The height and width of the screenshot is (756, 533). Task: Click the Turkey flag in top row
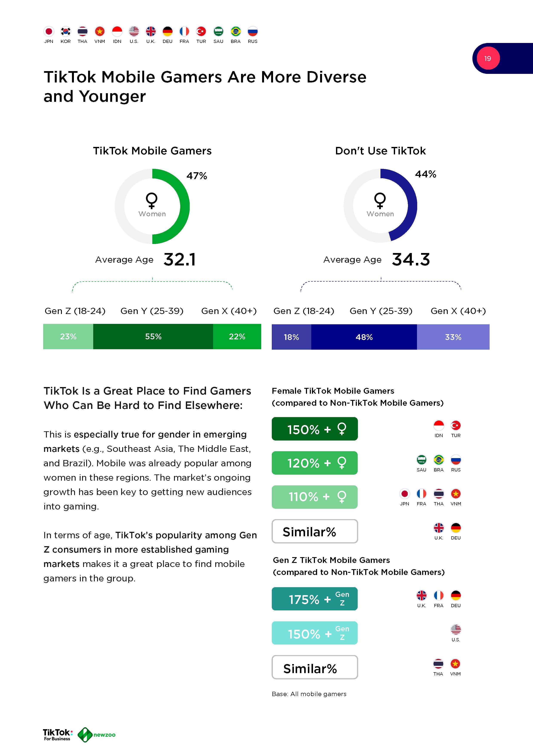201,32
